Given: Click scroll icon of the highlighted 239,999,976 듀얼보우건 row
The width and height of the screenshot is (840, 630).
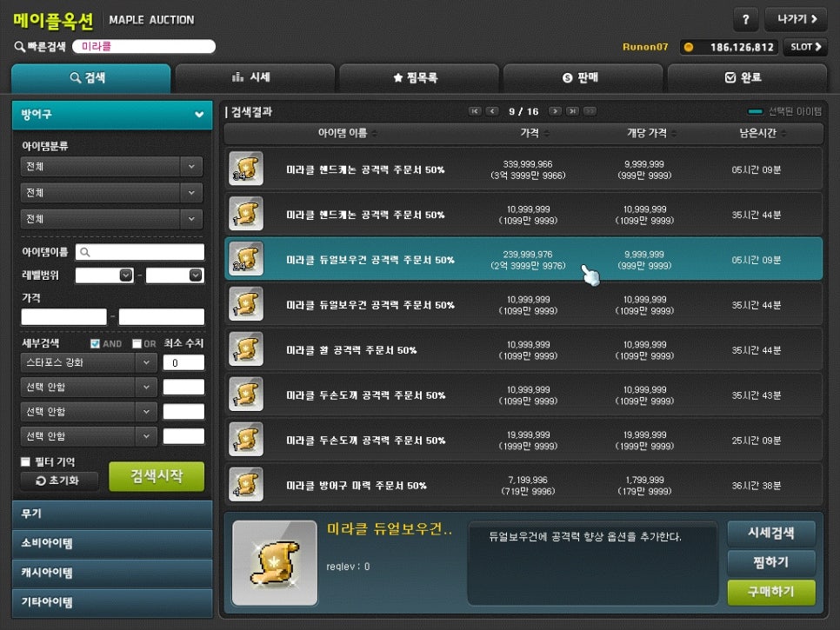Looking at the screenshot, I should coord(246,259).
